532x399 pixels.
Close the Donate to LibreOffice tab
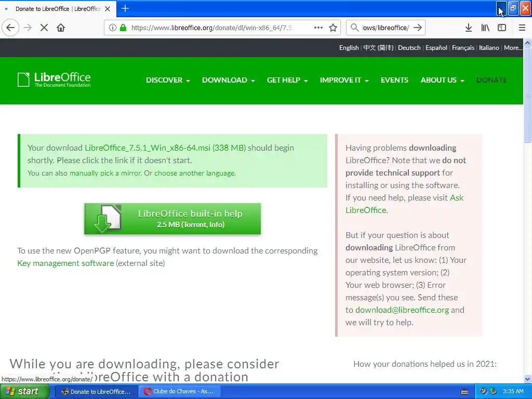(108, 9)
